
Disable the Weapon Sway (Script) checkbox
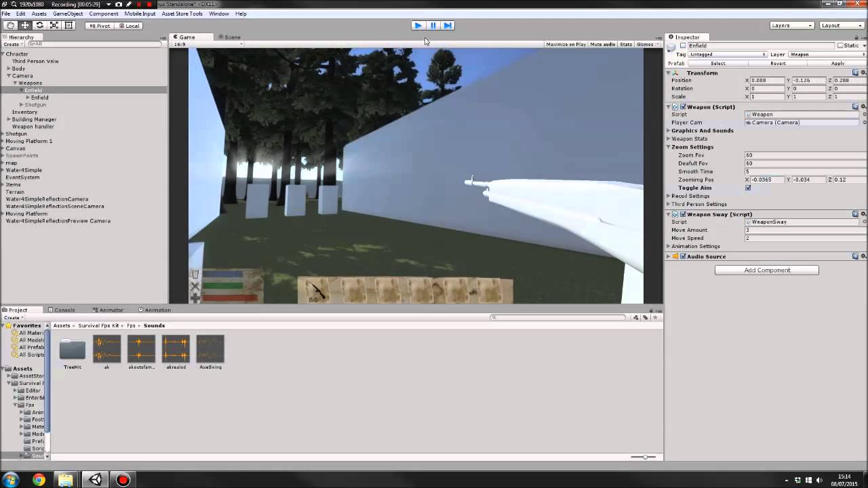[683, 214]
